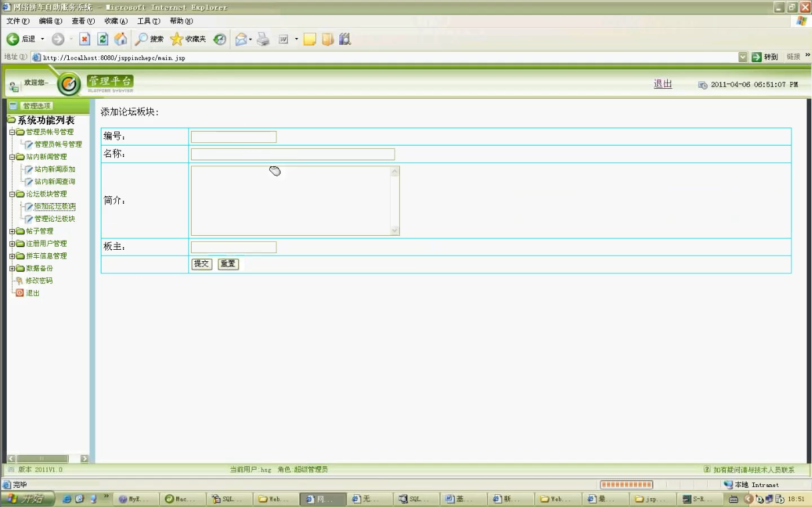The image size is (812, 507).
Task: Click the help icon in footer bar
Action: [706, 470]
